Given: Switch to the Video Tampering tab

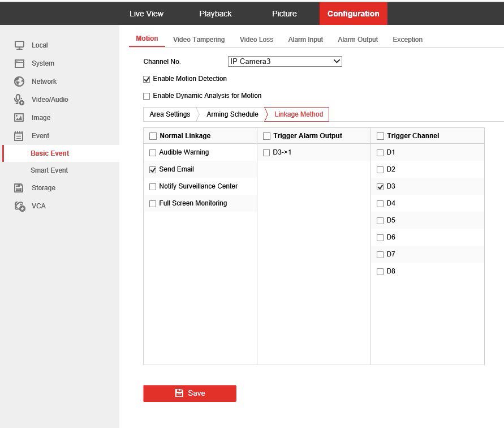Looking at the screenshot, I should 199,40.
